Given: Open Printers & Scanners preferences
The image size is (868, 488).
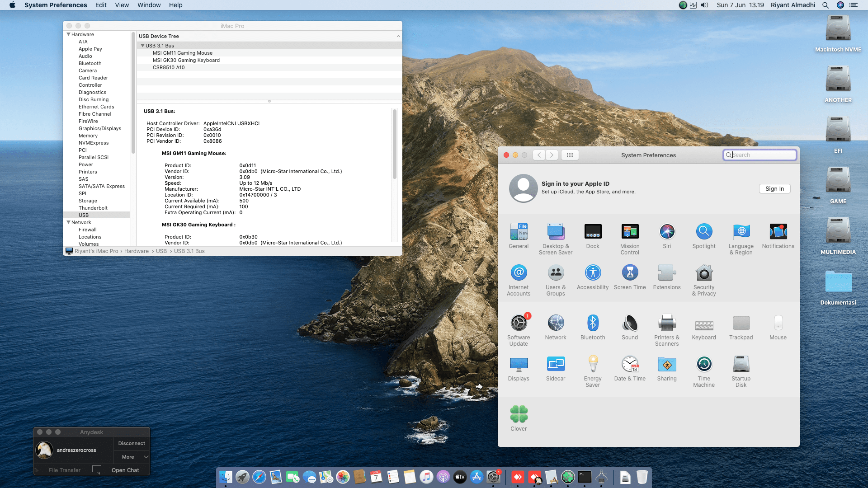Looking at the screenshot, I should pyautogui.click(x=667, y=330).
